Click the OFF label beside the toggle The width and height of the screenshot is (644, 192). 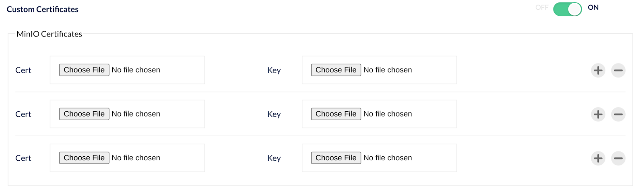542,7
